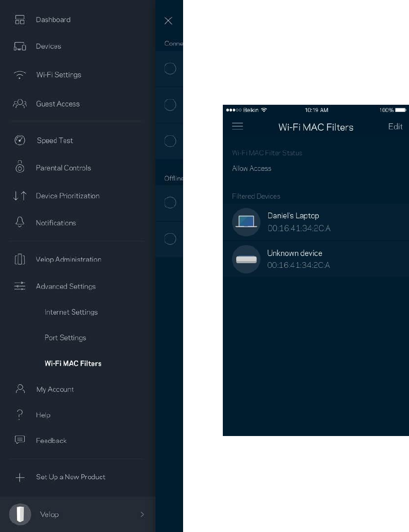Click the Parental Controls lock icon
Screen dimensions: 409x532
20,167
